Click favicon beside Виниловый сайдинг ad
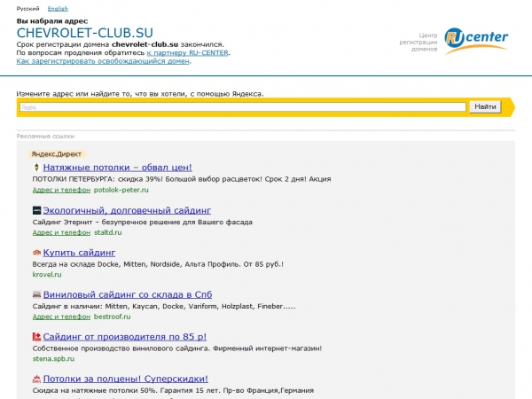Screen dimensions: 532x399 (x=36, y=294)
